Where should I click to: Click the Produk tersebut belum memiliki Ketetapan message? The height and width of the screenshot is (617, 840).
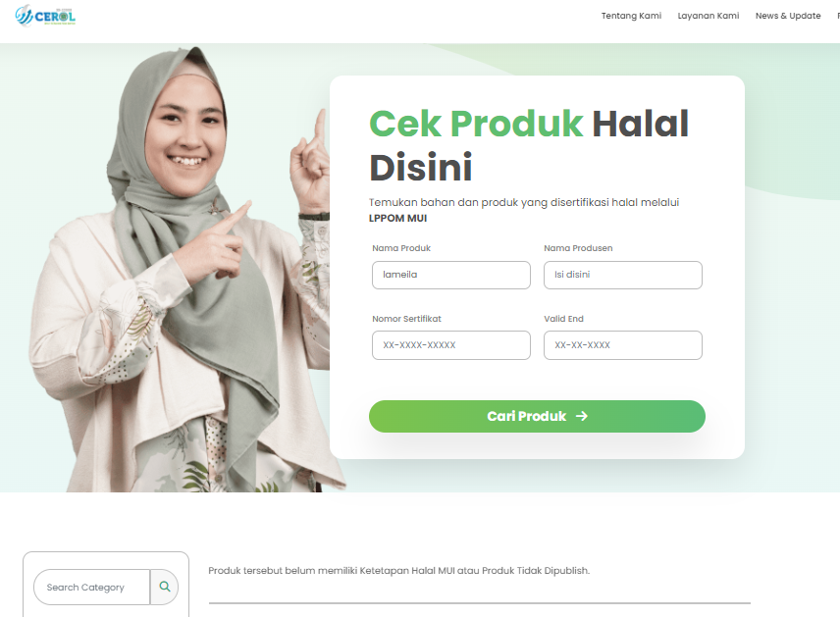398,570
